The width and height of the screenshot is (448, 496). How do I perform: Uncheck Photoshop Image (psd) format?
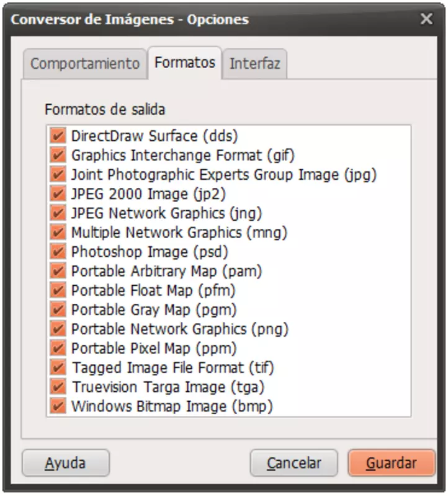58,252
